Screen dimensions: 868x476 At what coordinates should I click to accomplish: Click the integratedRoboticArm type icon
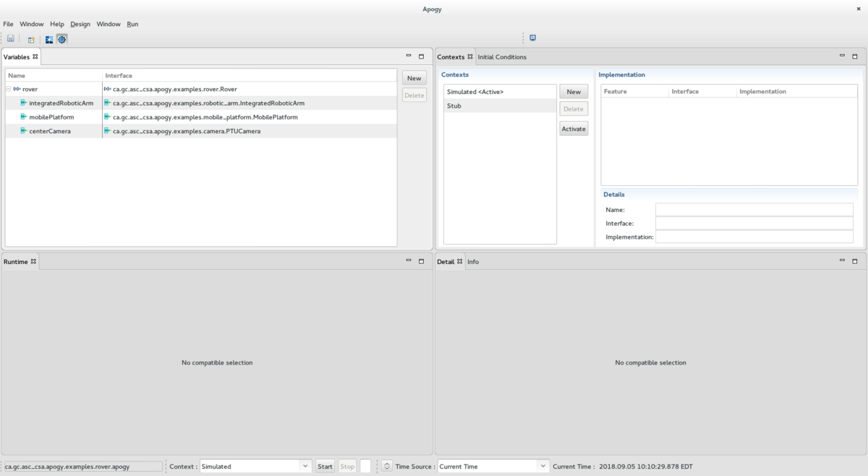pyautogui.click(x=24, y=103)
